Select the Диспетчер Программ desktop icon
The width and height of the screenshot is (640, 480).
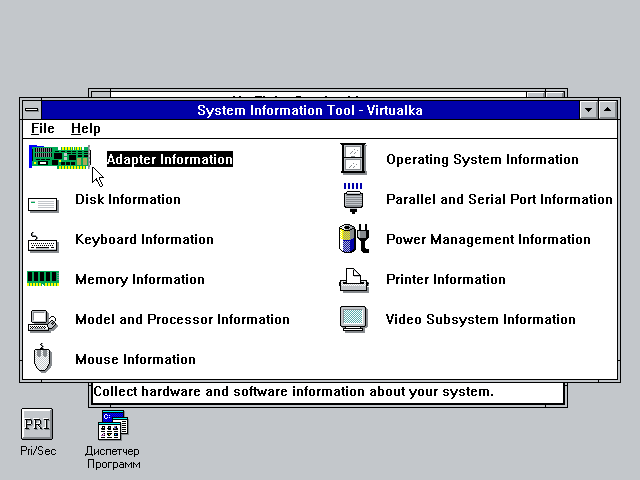click(112, 428)
